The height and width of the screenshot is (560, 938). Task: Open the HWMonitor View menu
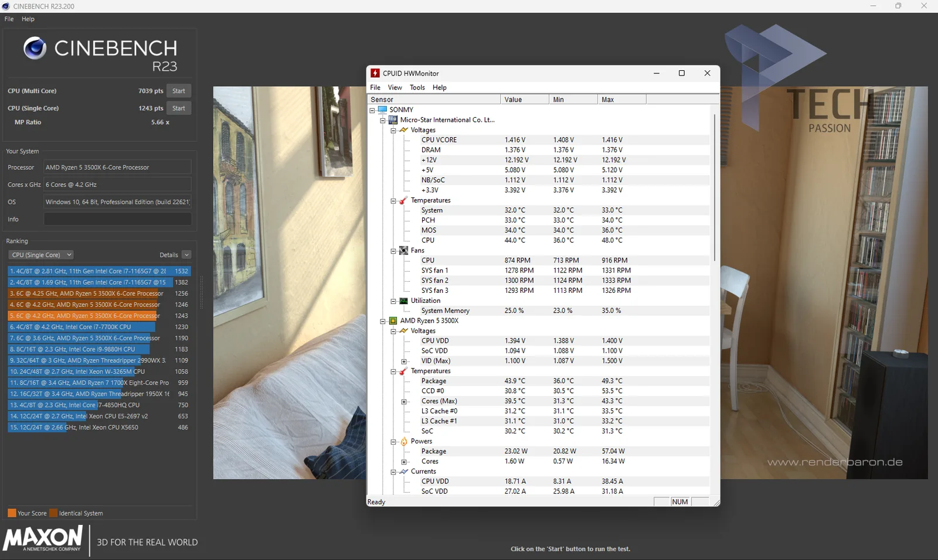(x=395, y=87)
